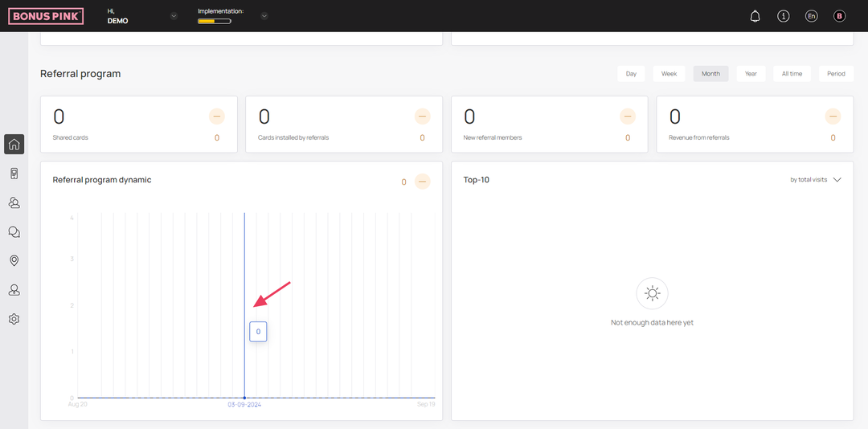Open the info help icon
The height and width of the screenshot is (429, 868).
click(784, 16)
